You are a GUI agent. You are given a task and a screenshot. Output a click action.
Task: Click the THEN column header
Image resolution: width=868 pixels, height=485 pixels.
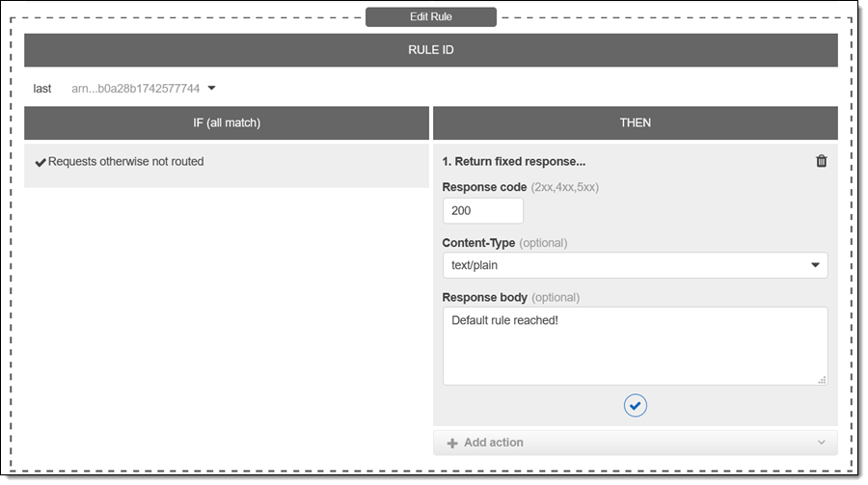[635, 122]
